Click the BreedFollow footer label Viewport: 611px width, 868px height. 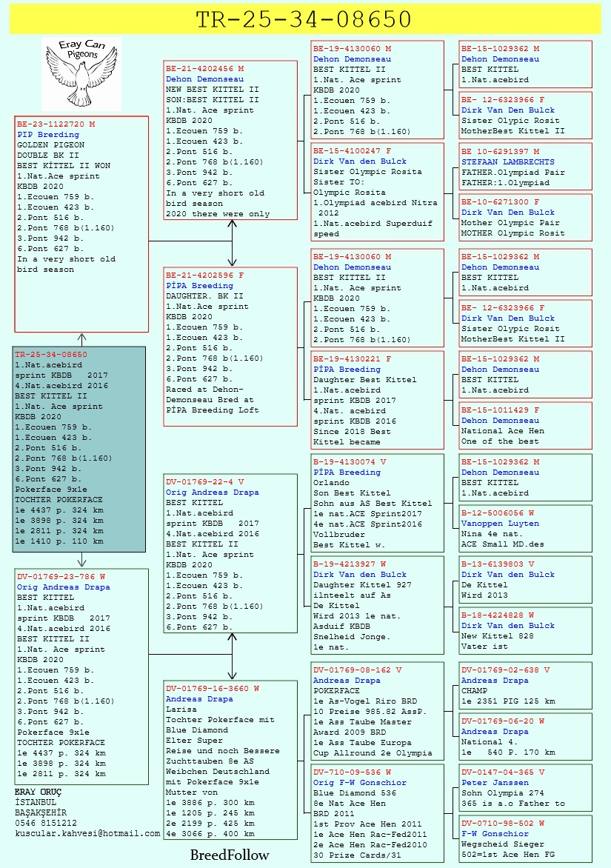click(230, 855)
